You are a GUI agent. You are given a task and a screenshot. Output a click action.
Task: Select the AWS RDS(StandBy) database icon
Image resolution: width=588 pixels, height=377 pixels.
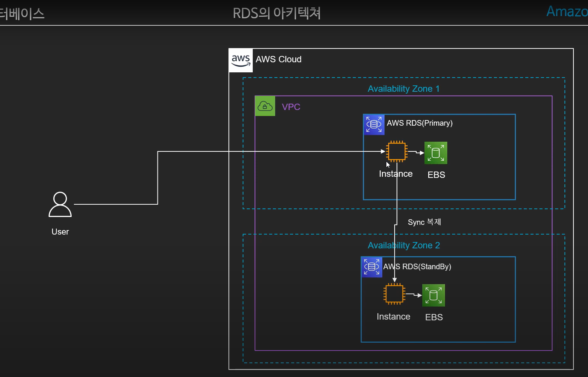coord(372,267)
